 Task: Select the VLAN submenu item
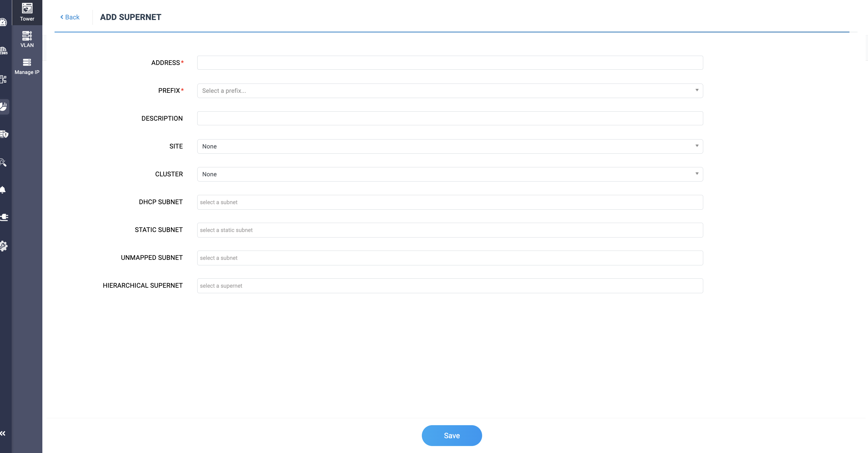click(27, 39)
